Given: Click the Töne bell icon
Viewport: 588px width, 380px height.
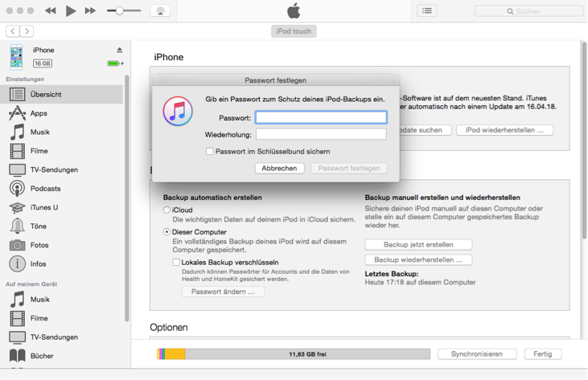Looking at the screenshot, I should [x=17, y=226].
